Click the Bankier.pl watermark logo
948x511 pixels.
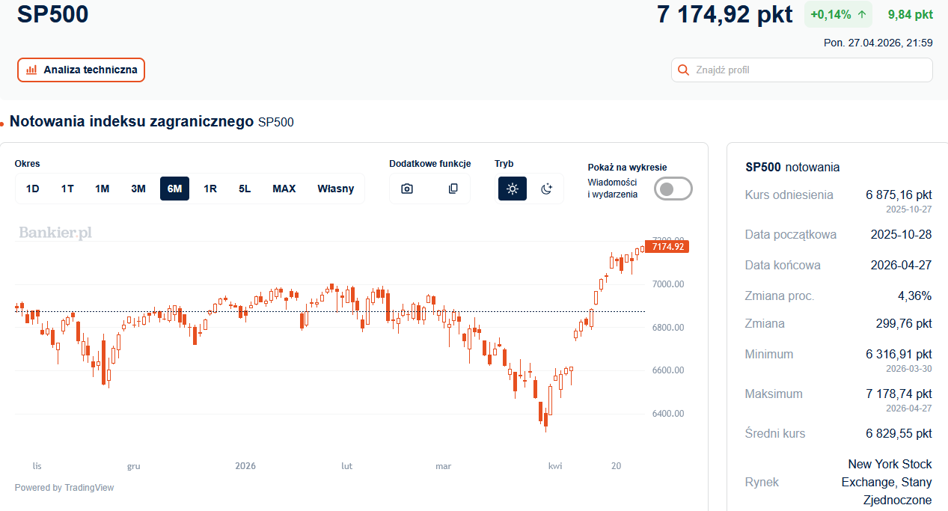pos(55,233)
